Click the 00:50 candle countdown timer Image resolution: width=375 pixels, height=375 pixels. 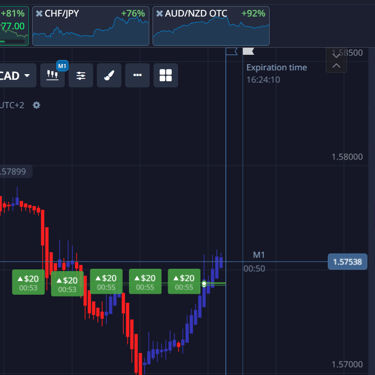pos(254,269)
